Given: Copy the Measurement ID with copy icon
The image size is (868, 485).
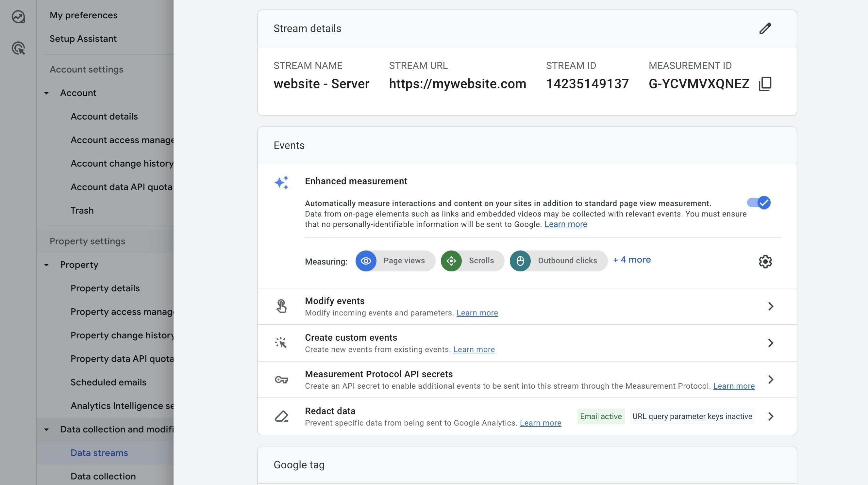Looking at the screenshot, I should pos(765,84).
